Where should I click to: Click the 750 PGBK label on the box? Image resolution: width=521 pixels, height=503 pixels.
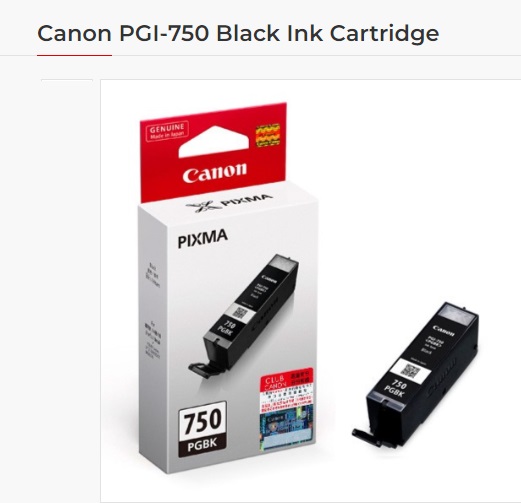point(202,429)
